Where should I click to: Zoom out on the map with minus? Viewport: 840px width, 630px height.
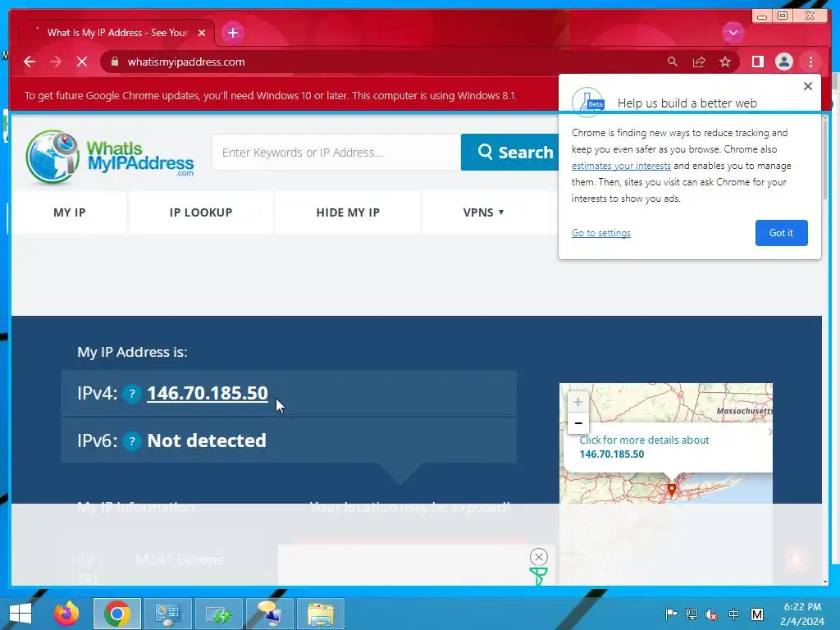click(x=578, y=423)
